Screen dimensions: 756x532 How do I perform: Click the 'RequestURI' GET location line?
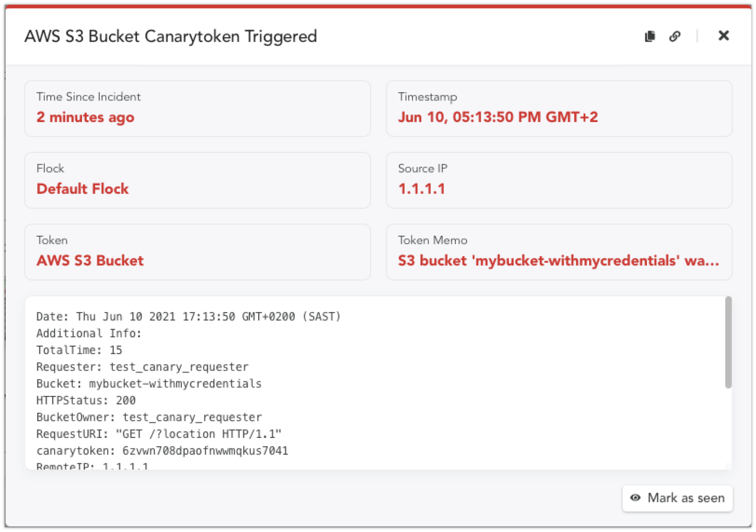point(159,434)
